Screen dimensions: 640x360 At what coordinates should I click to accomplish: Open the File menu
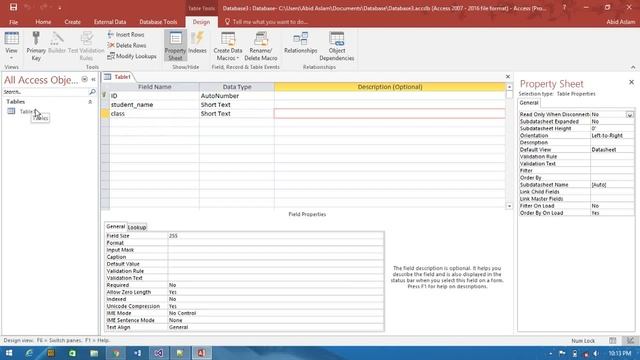click(x=13, y=22)
